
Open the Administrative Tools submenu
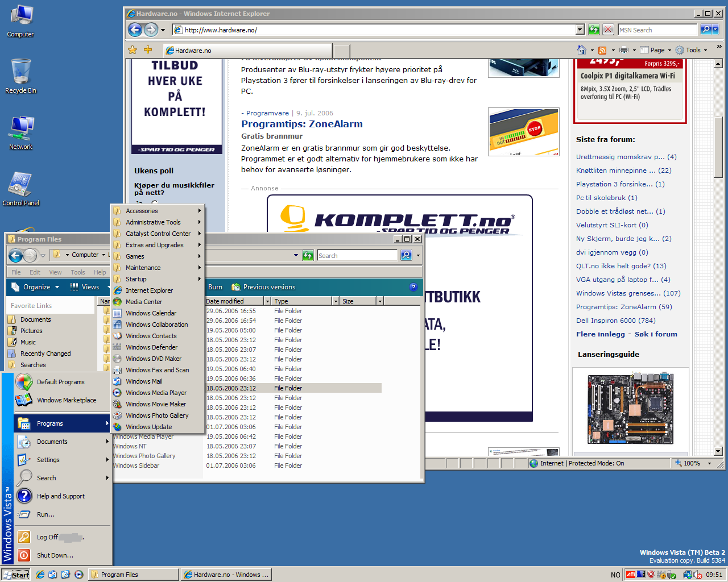[157, 222]
